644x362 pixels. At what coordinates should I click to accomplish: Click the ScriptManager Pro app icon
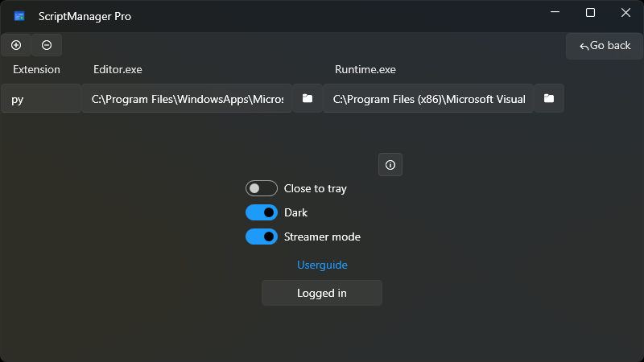pyautogui.click(x=19, y=16)
